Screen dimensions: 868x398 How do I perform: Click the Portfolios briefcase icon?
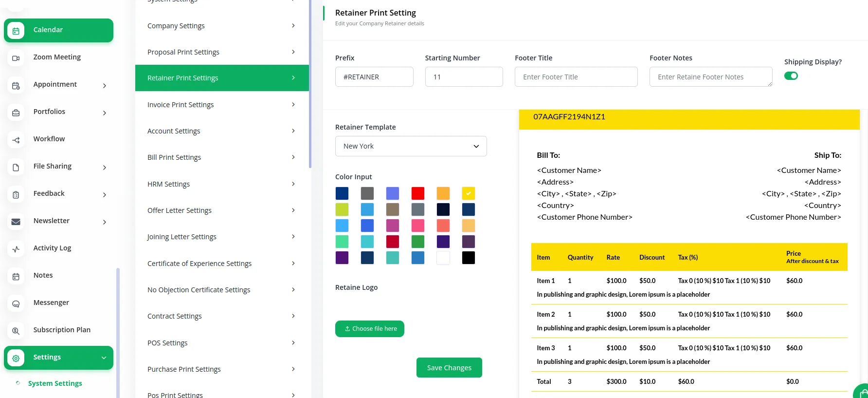16,113
